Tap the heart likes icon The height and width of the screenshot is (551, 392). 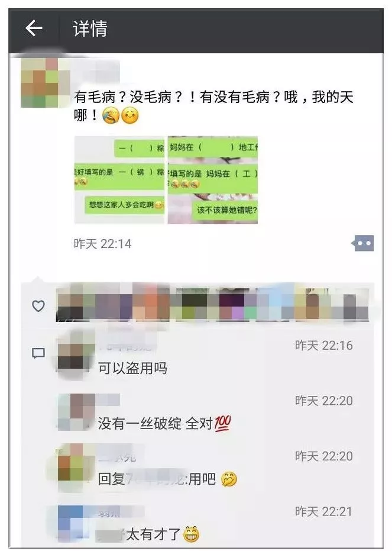click(38, 306)
